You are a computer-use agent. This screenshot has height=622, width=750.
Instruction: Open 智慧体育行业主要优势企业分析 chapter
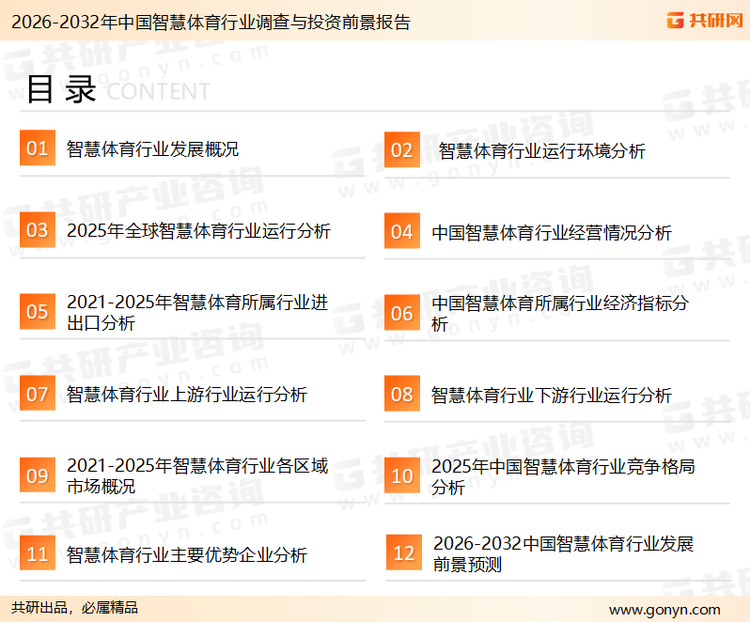(187, 554)
